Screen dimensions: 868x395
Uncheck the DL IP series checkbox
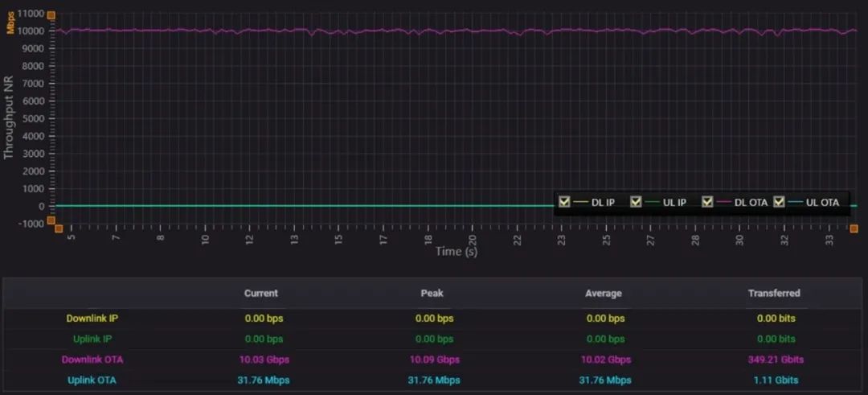click(564, 202)
